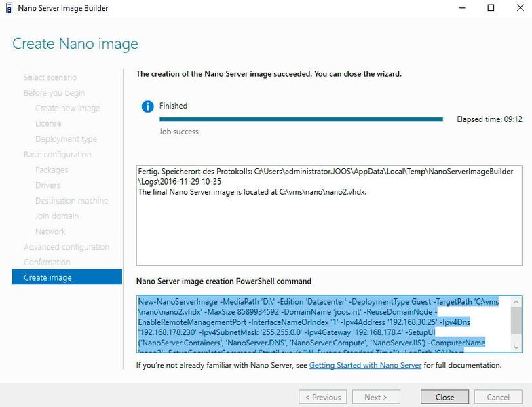The height and width of the screenshot is (407, 532).
Task: Click the Cancel button
Action: 498,397
